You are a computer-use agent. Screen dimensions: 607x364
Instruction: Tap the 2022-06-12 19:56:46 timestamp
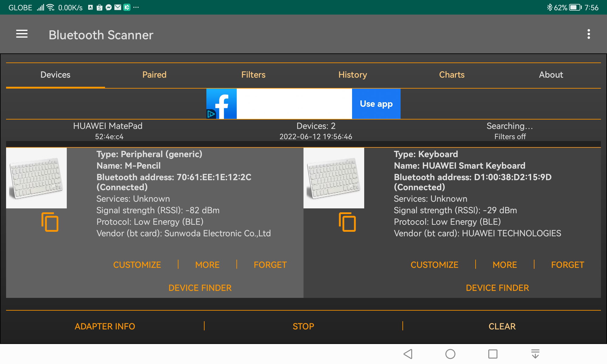[x=316, y=137]
